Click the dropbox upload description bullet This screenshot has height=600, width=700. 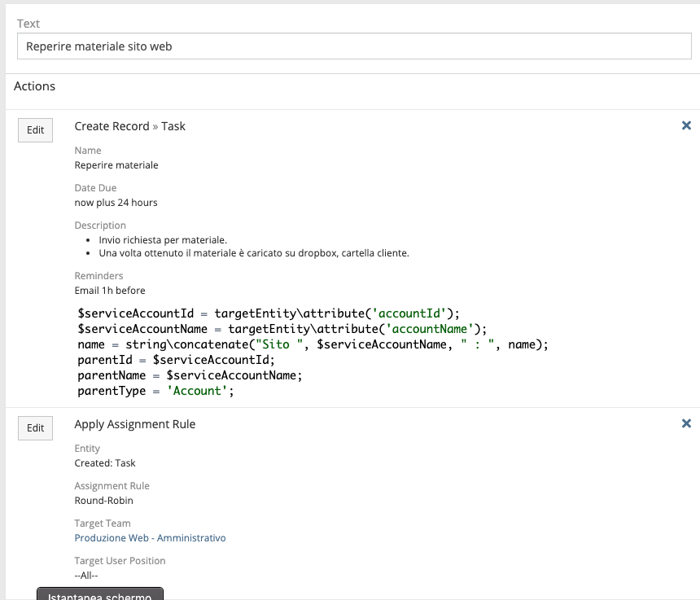click(x=254, y=253)
